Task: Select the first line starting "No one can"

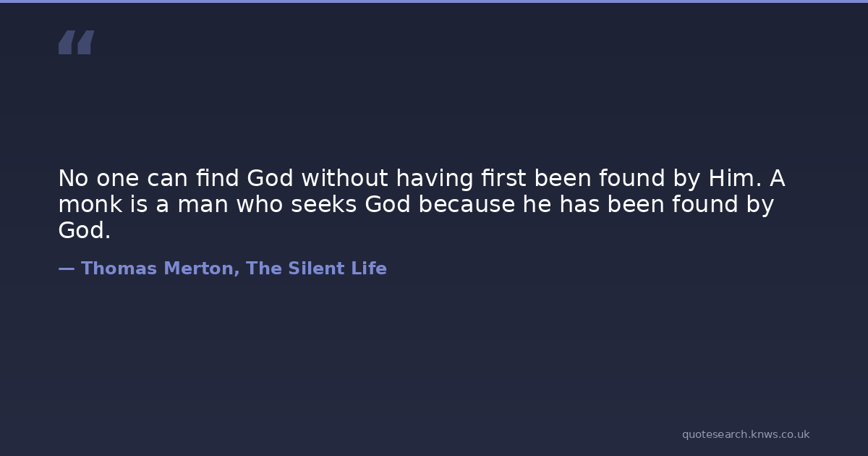Action: tap(421, 178)
